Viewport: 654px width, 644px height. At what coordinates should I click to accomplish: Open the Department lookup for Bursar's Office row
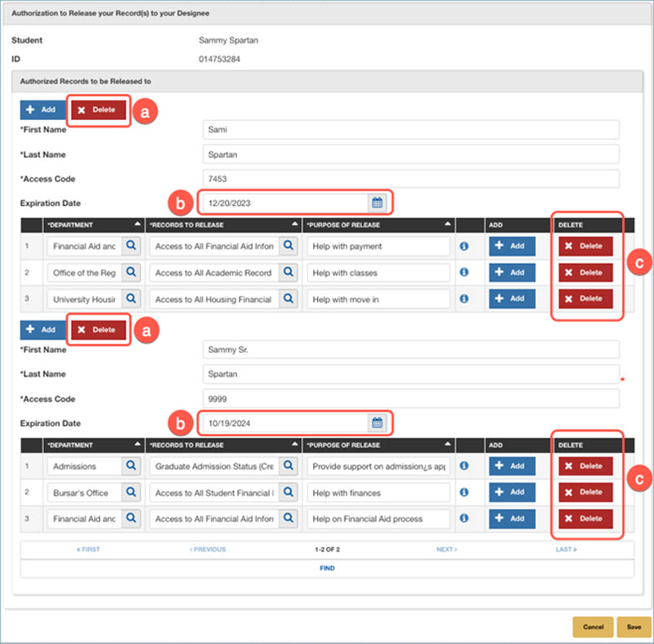(x=132, y=492)
